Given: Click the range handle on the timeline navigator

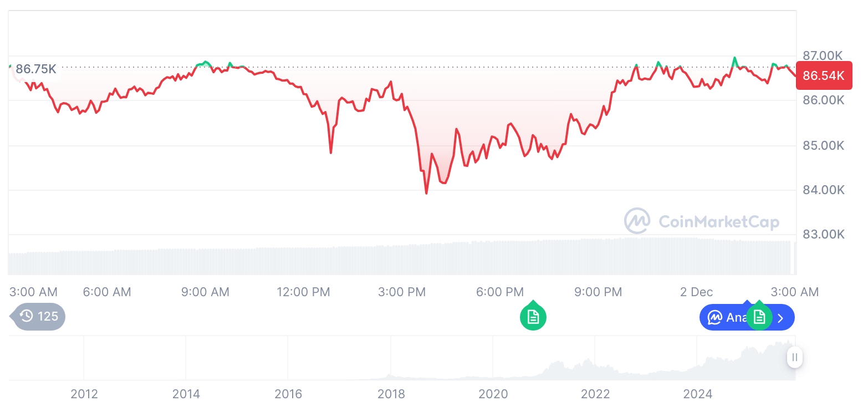Looking at the screenshot, I should click(794, 357).
